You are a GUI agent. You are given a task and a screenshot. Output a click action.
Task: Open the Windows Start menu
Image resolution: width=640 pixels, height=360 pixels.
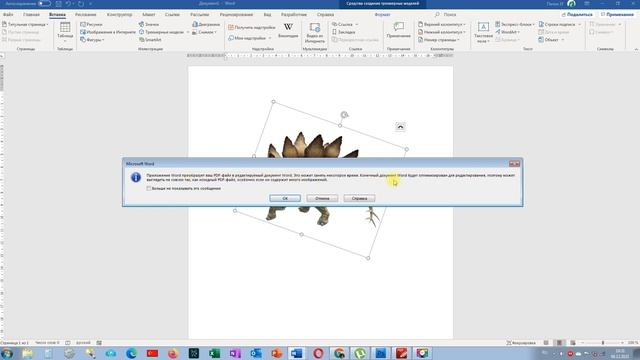pos(7,353)
